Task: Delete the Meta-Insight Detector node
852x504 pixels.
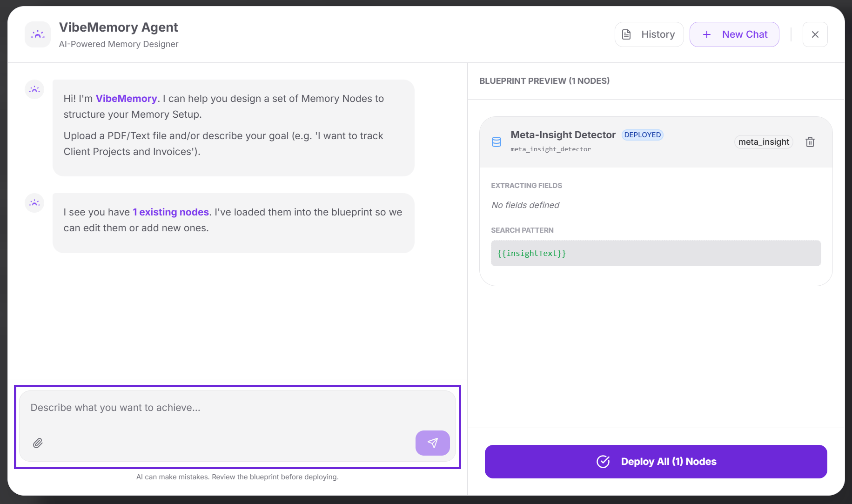Action: tap(810, 142)
